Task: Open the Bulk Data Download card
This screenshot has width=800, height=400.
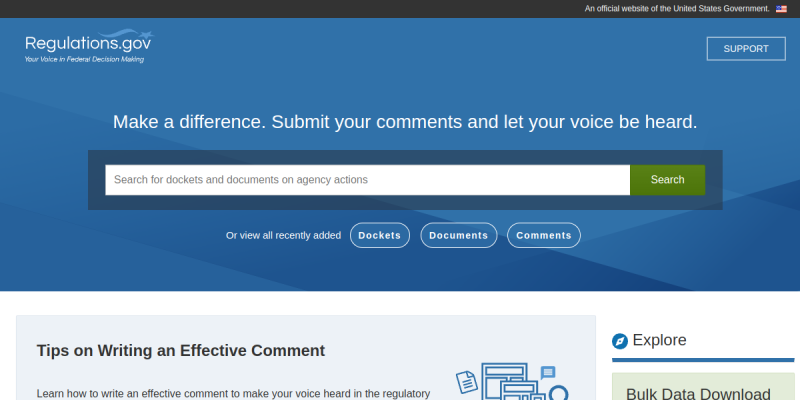Action: point(704,387)
